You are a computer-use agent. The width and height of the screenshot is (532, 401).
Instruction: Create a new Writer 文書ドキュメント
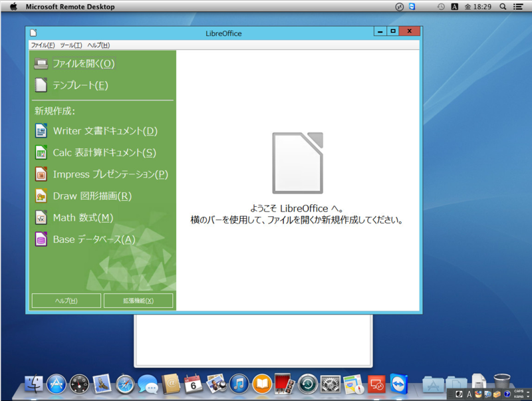(105, 131)
